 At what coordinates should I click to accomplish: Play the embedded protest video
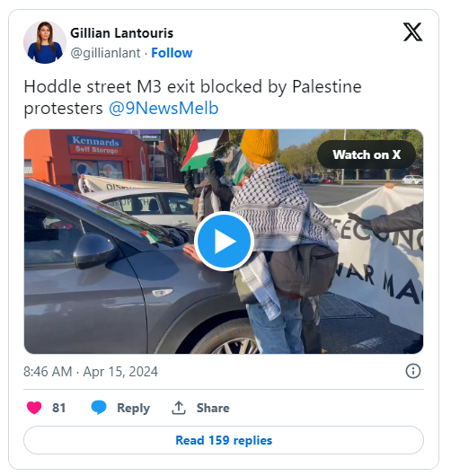tap(224, 242)
